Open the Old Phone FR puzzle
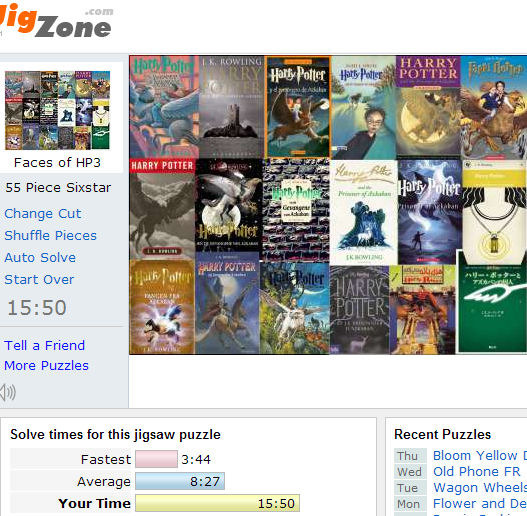Viewport: 527px width, 516px height. click(x=477, y=472)
